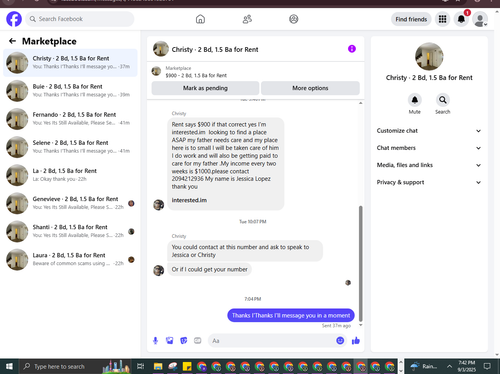Screen dimensions: 500x374
Task: Open Task View on the taskbar
Action: tap(141, 367)
